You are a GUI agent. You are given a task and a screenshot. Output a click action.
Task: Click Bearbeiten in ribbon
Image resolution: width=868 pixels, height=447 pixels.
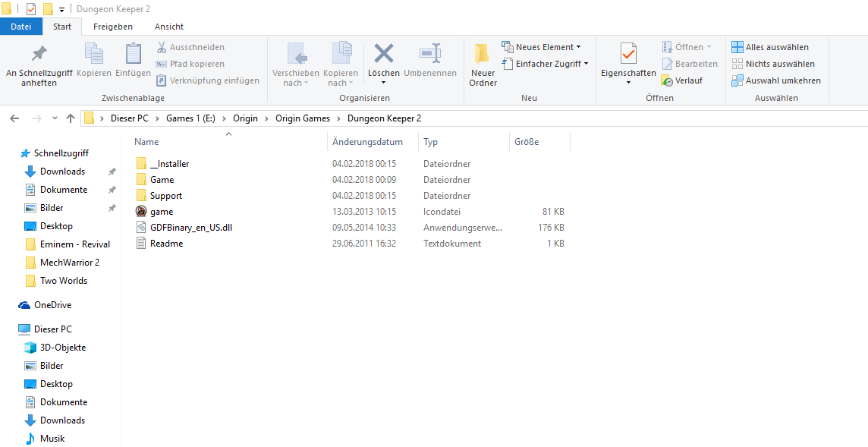[x=690, y=64]
